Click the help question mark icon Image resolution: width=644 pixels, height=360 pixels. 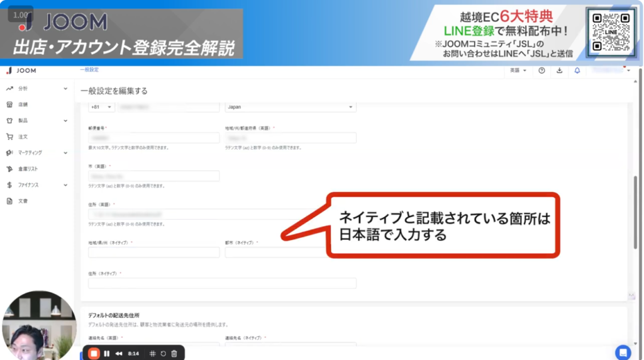pos(541,70)
